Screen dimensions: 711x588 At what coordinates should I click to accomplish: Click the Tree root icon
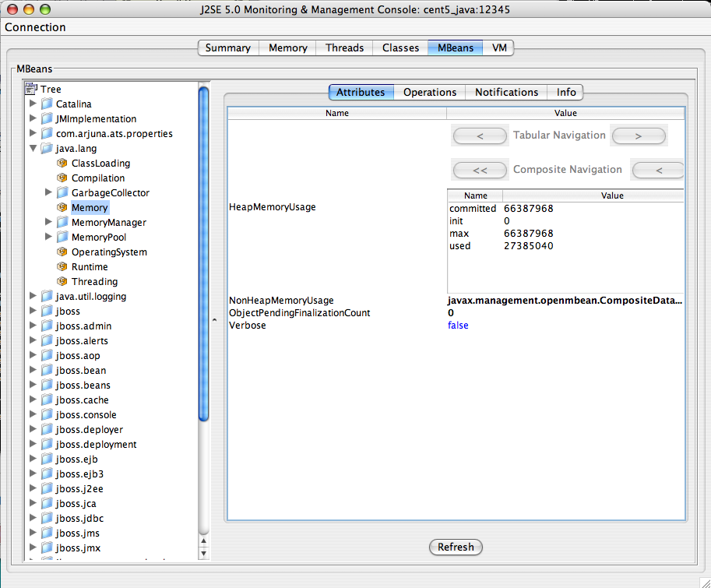pos(31,89)
